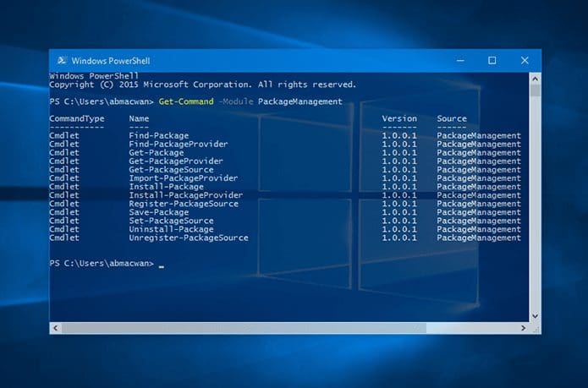Click the Get-Package cmdlet name

pos(157,153)
